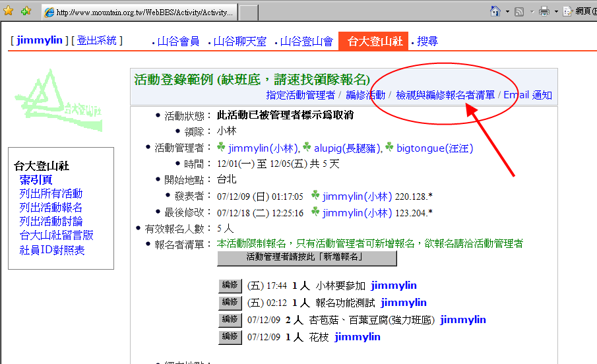
Task: Click 檢視與編修報名者清單 link
Action: [445, 95]
